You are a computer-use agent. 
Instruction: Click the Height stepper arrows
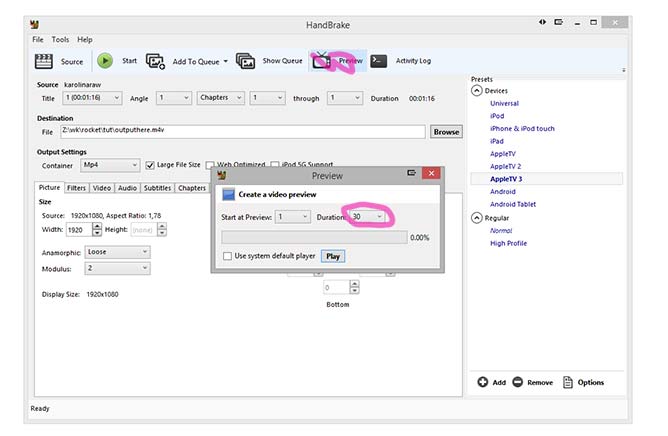coord(162,230)
